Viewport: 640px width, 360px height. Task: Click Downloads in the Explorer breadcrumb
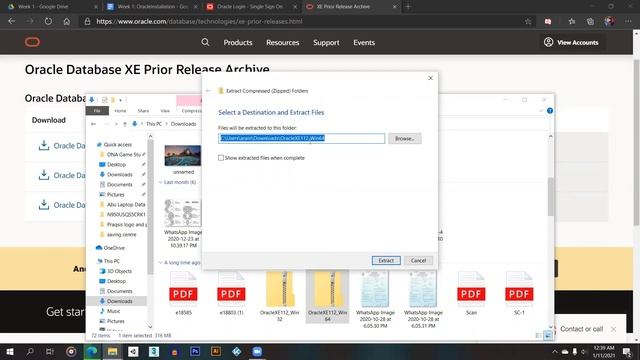(183, 124)
